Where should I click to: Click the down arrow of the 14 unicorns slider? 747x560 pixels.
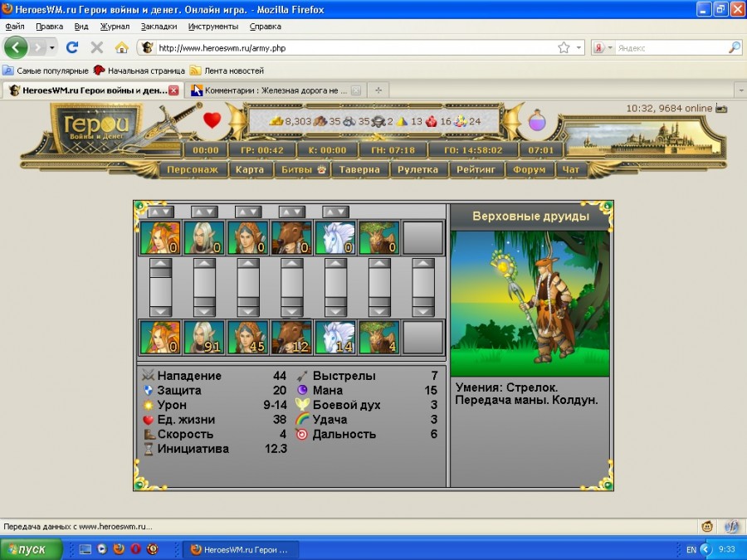[x=336, y=311]
